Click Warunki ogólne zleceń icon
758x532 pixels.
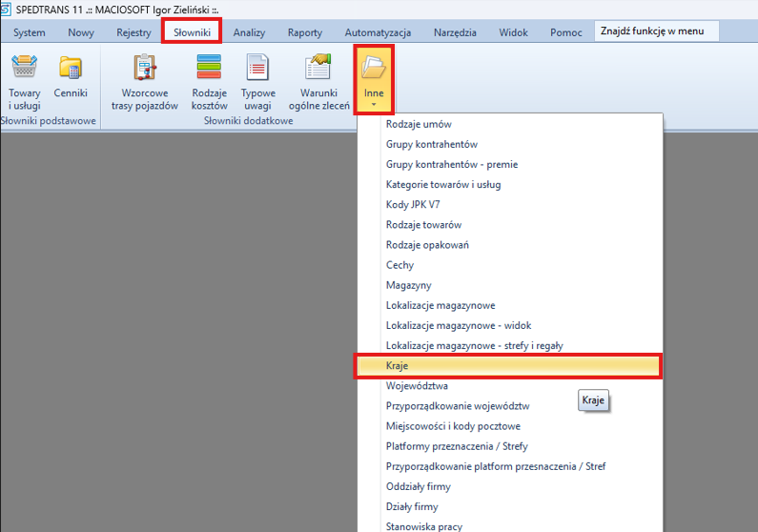point(318,71)
